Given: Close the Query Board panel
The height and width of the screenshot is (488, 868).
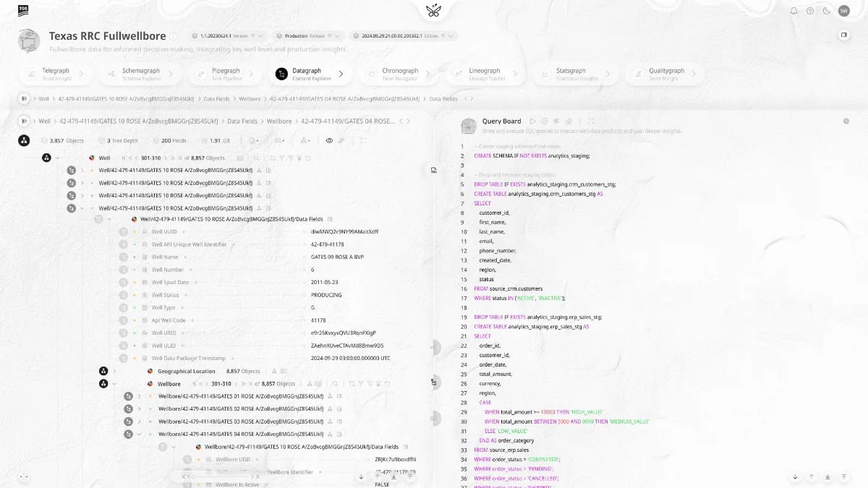Looking at the screenshot, I should click(x=846, y=121).
